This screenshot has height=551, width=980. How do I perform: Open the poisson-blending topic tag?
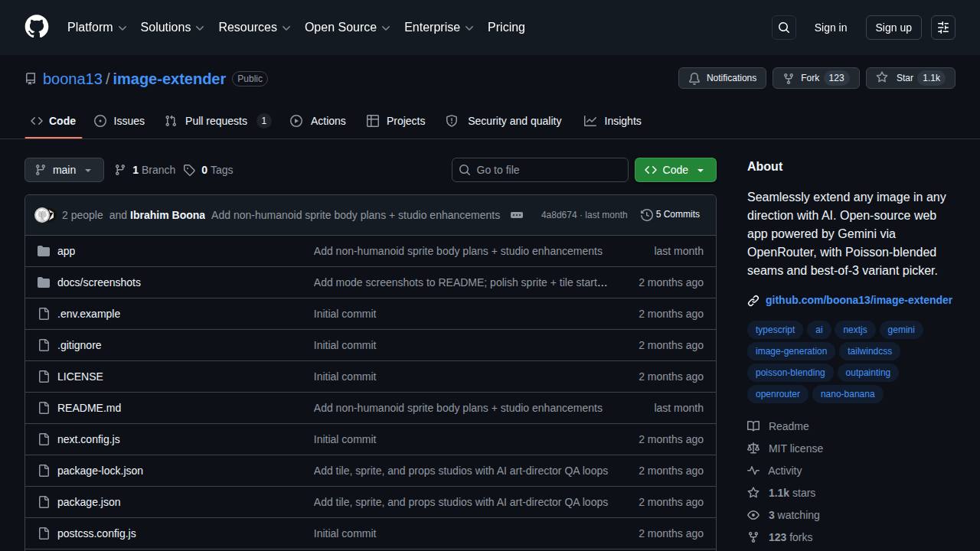(790, 373)
